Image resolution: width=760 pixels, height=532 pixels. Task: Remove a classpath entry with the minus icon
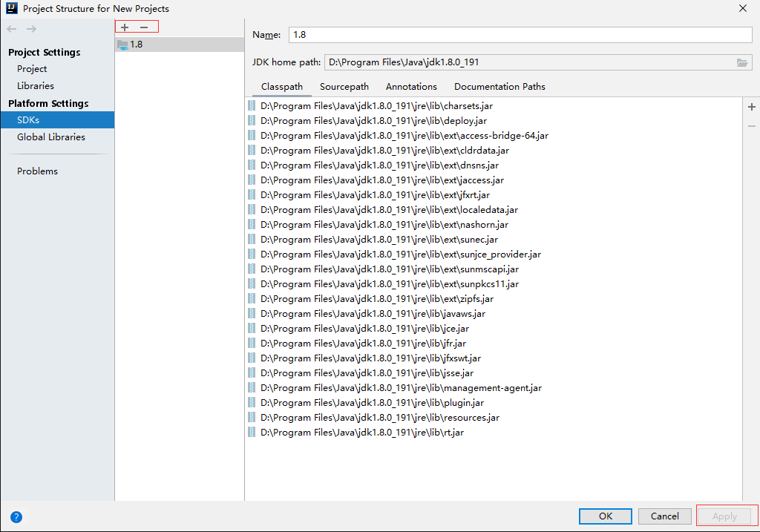(752, 126)
